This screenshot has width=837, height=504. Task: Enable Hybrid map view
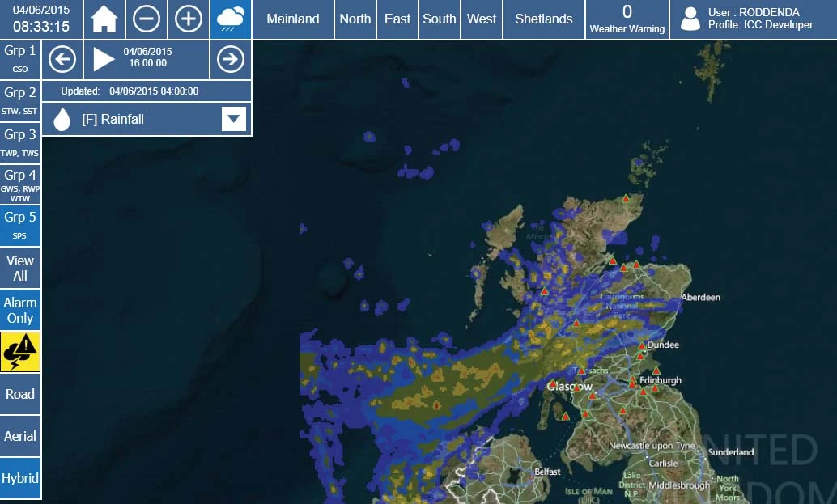(x=19, y=477)
